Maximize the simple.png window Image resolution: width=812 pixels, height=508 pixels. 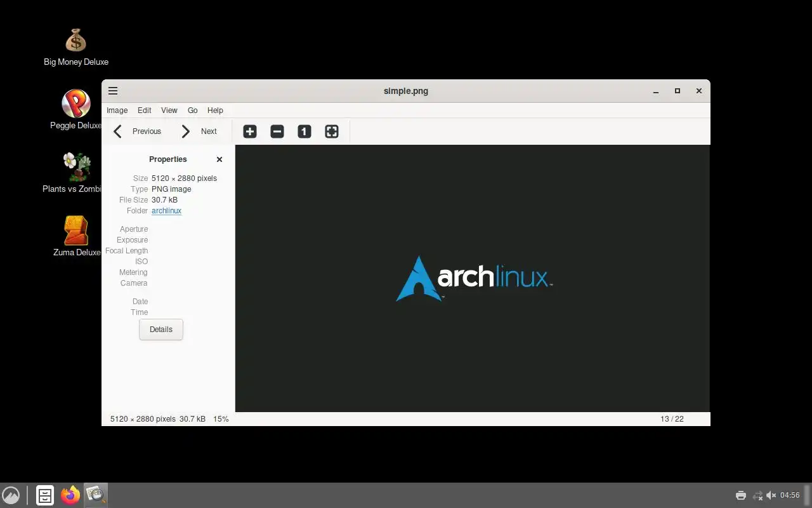tap(678, 91)
